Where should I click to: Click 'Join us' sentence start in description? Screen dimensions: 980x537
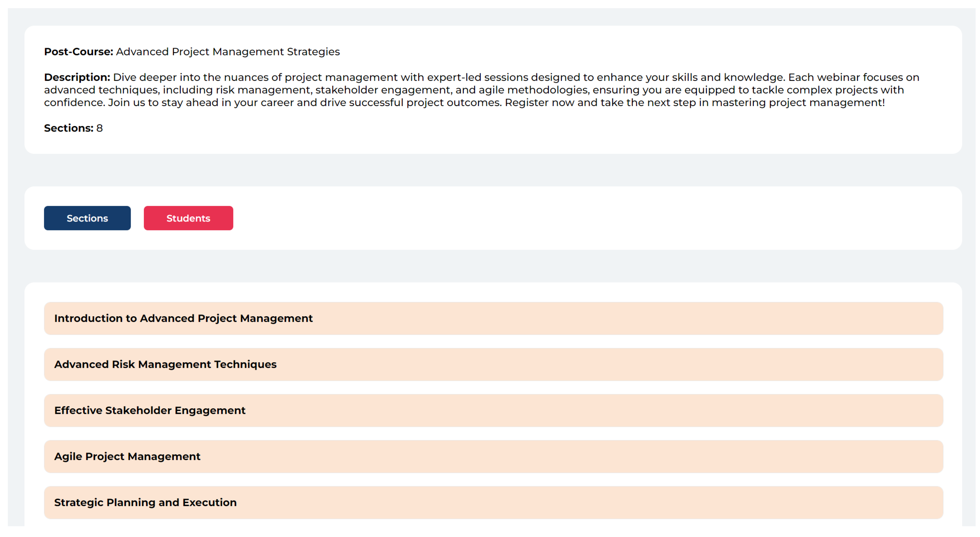[126, 103]
